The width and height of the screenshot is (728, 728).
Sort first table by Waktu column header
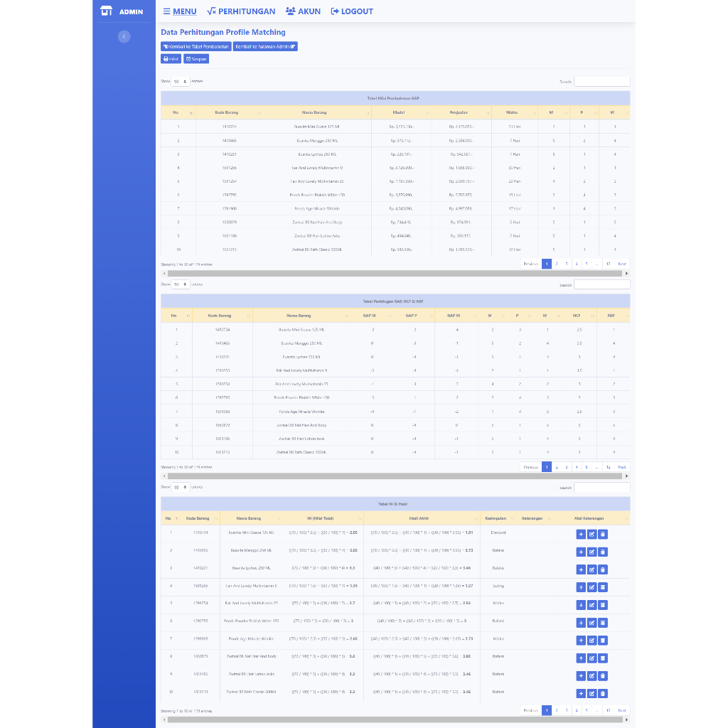click(x=515, y=112)
